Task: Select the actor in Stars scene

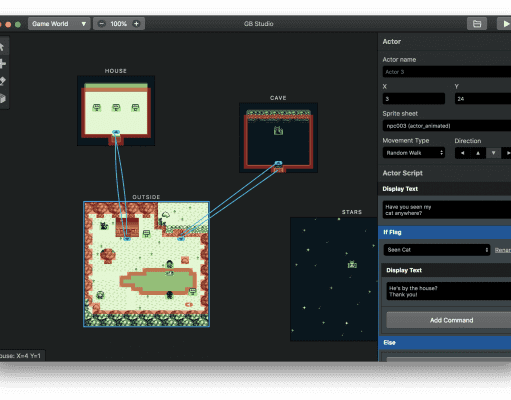Action: pos(352,265)
